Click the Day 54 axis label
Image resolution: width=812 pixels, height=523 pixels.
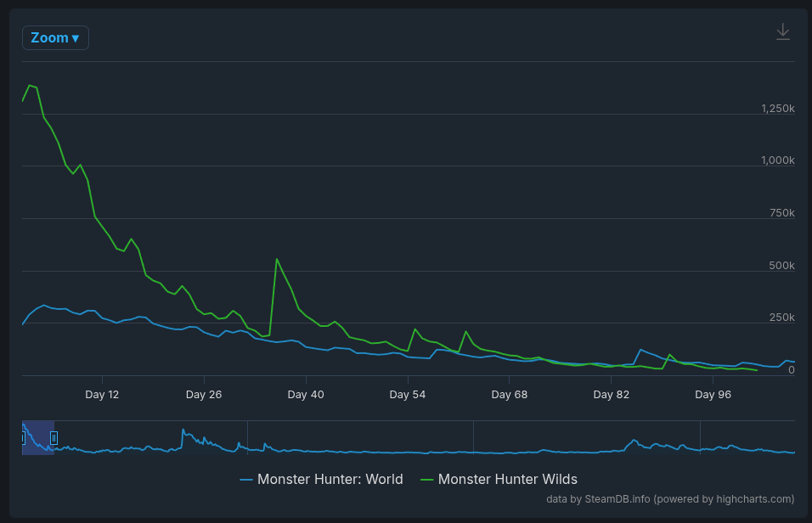pyautogui.click(x=408, y=395)
